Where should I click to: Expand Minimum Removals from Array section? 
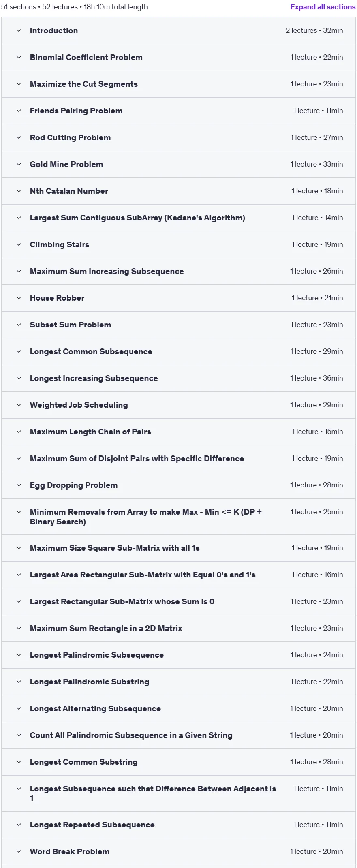178,517
